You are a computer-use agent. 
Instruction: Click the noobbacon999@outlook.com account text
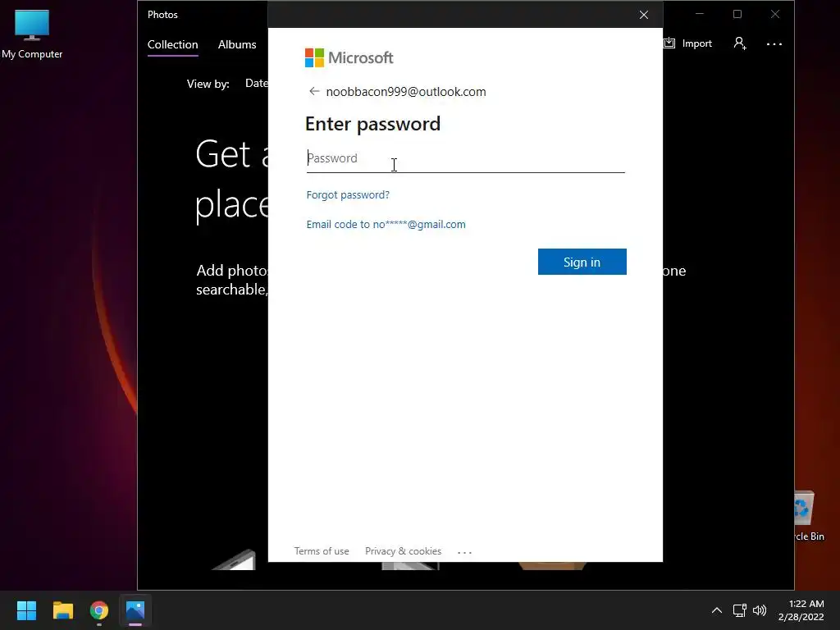pos(406,92)
